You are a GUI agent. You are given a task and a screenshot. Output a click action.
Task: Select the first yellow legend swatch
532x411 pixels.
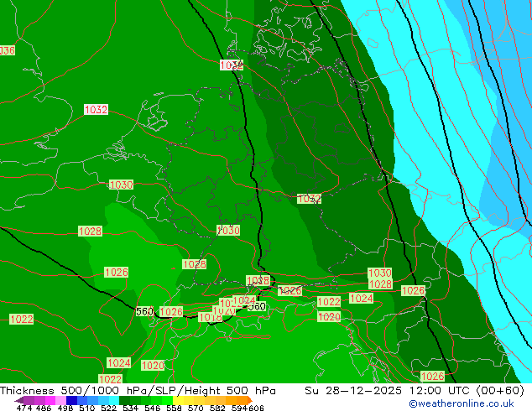click(178, 400)
